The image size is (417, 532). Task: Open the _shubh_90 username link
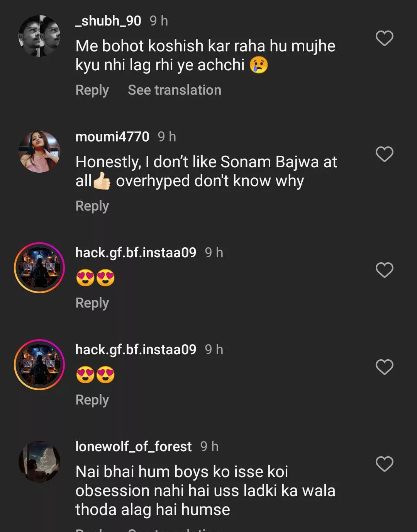tap(108, 21)
